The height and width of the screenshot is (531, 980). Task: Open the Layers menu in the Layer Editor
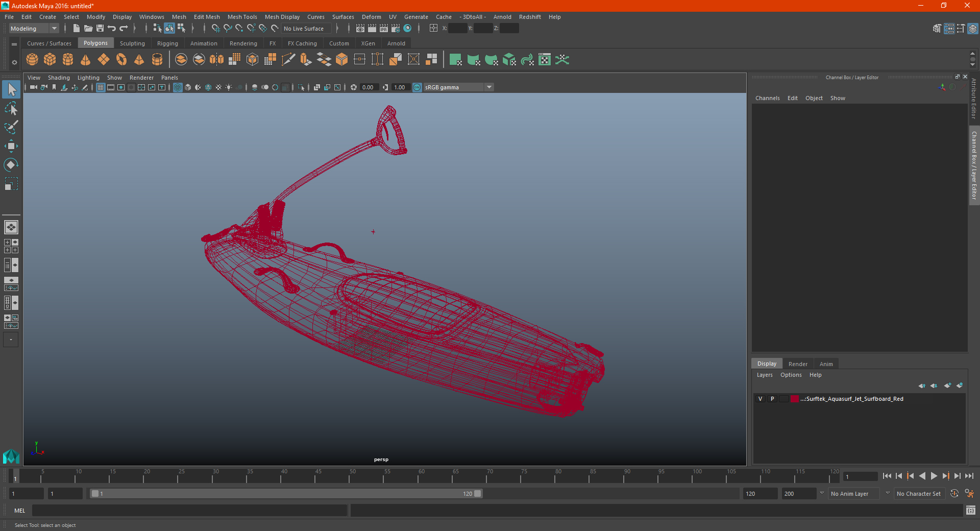click(764, 375)
